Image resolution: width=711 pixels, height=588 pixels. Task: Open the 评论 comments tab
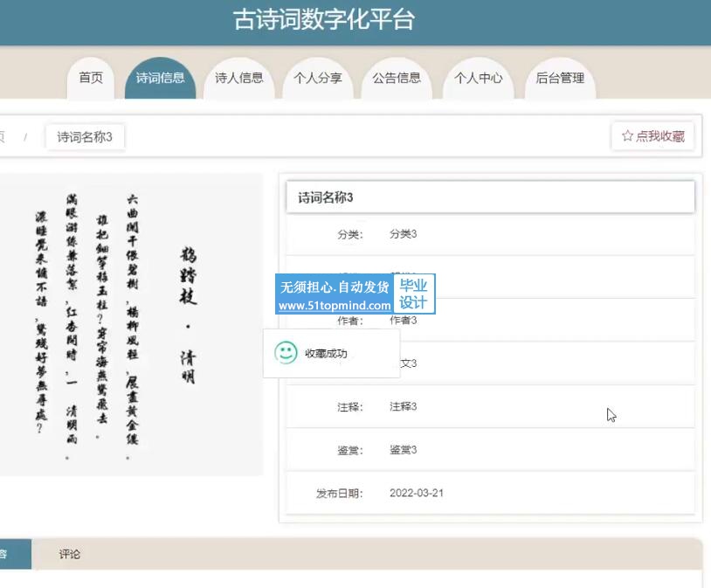[69, 554]
